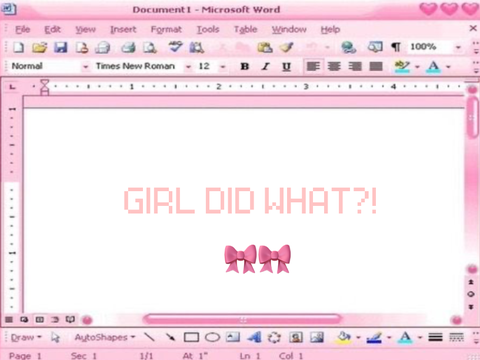This screenshot has height=360, width=480.
Task: Toggle Italic formatting
Action: [265, 66]
